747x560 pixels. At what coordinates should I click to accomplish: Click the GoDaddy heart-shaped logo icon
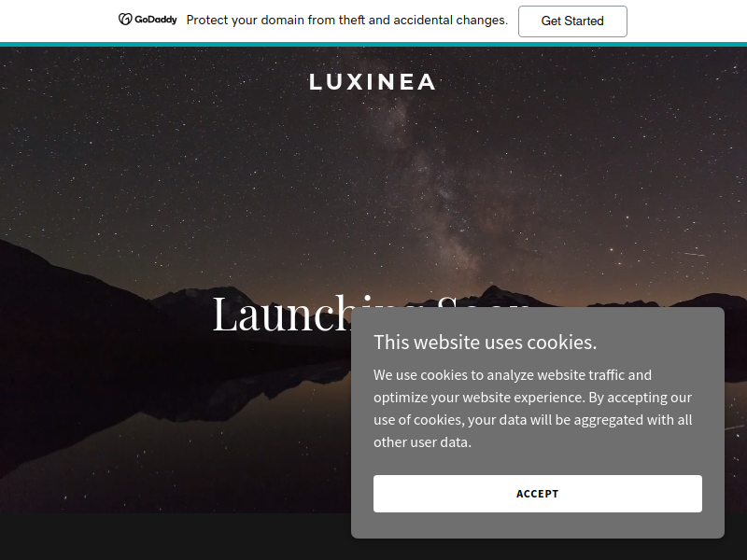[125, 20]
